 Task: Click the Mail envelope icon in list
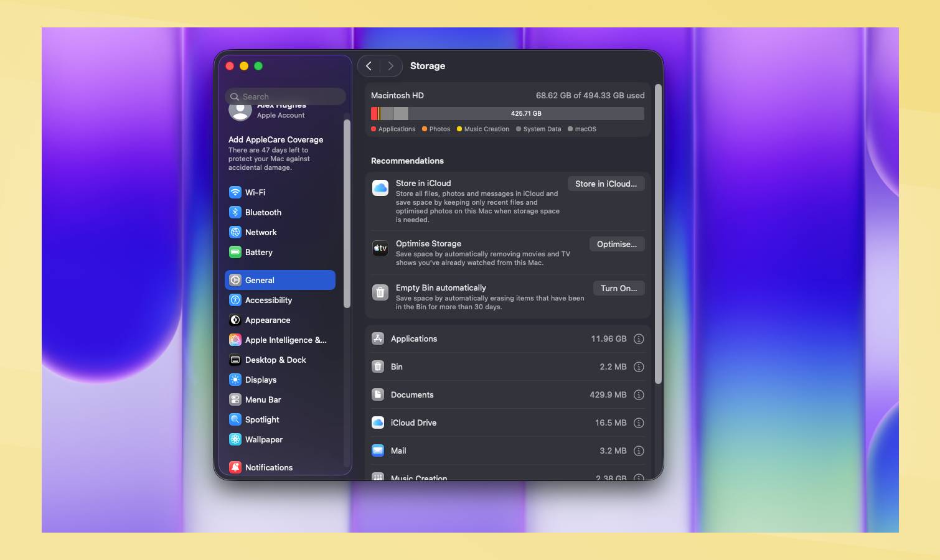[x=378, y=450]
